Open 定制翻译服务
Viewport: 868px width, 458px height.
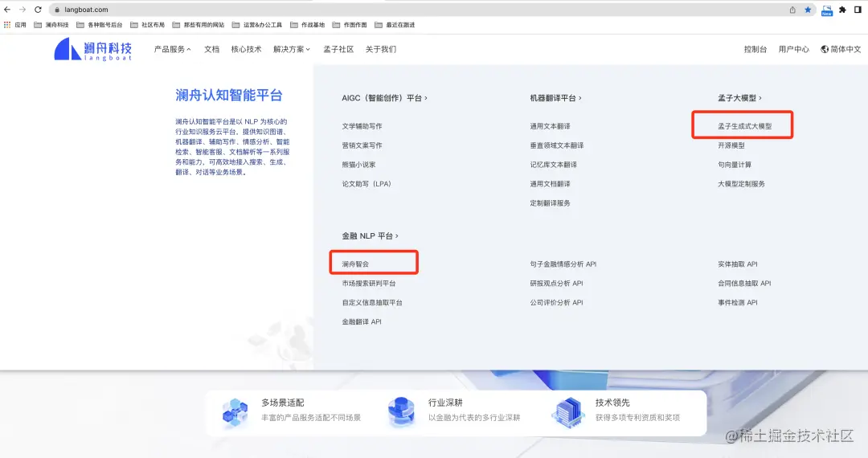[x=550, y=203]
